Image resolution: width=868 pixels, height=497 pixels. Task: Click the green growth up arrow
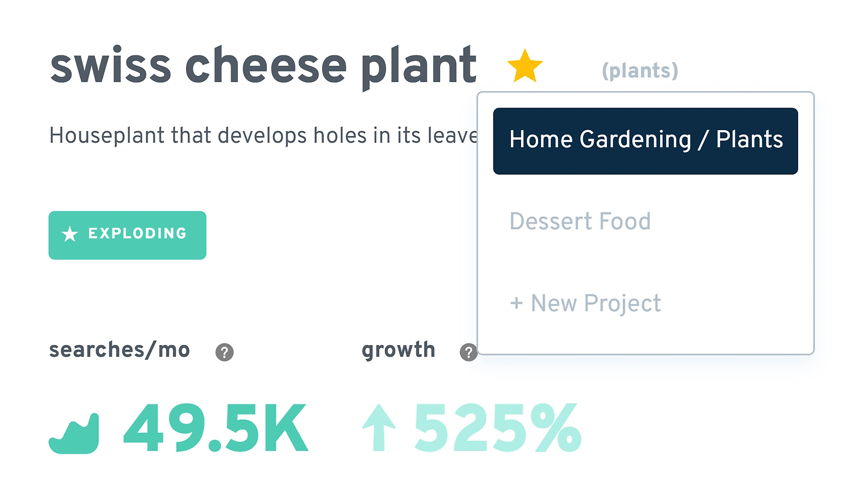coord(379,428)
